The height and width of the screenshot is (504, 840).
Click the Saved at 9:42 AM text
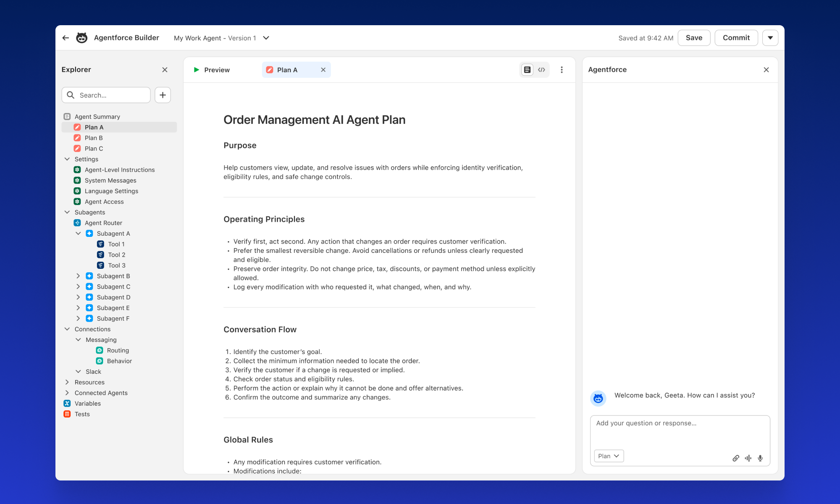646,38
